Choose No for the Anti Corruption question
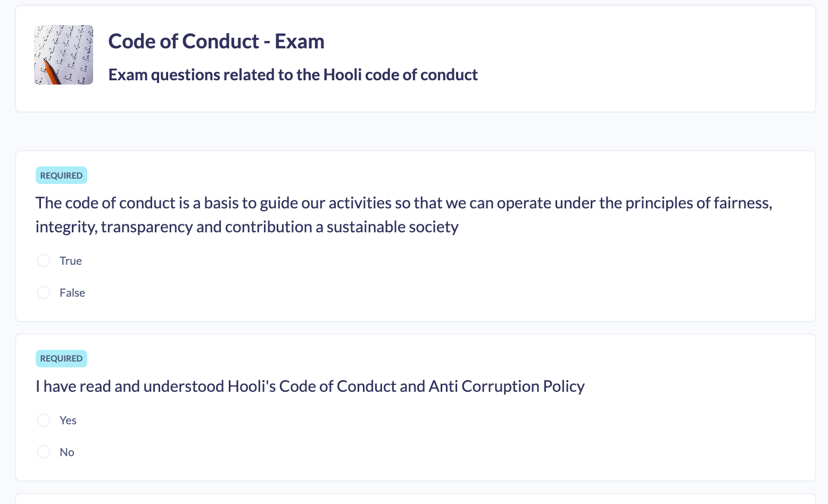Image resolution: width=828 pixels, height=504 pixels. click(44, 452)
